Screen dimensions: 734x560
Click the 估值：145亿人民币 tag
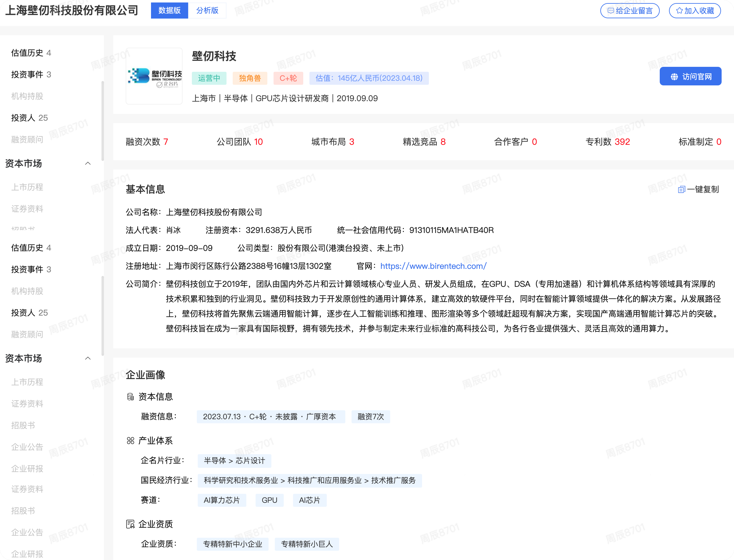369,78
